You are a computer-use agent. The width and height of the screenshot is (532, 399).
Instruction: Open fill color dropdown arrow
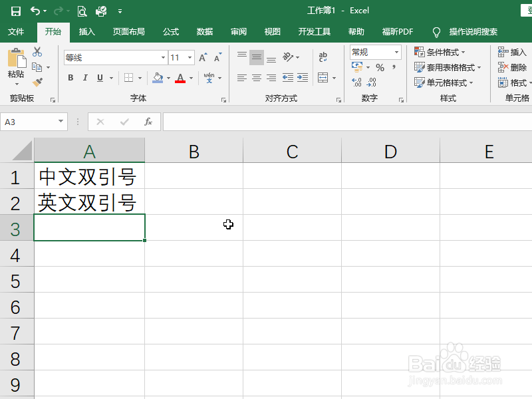tap(169, 78)
